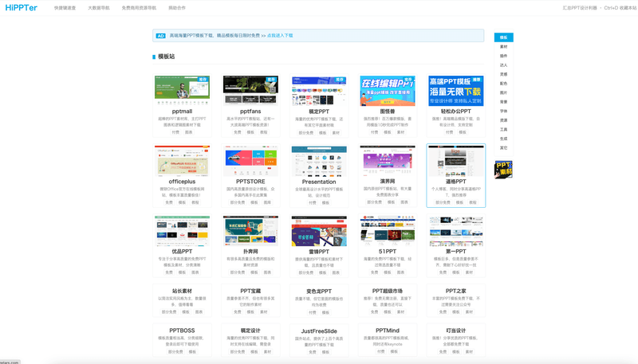Open the 在线编辑PPT banner thumbnail
638x364 pixels.
(x=388, y=91)
